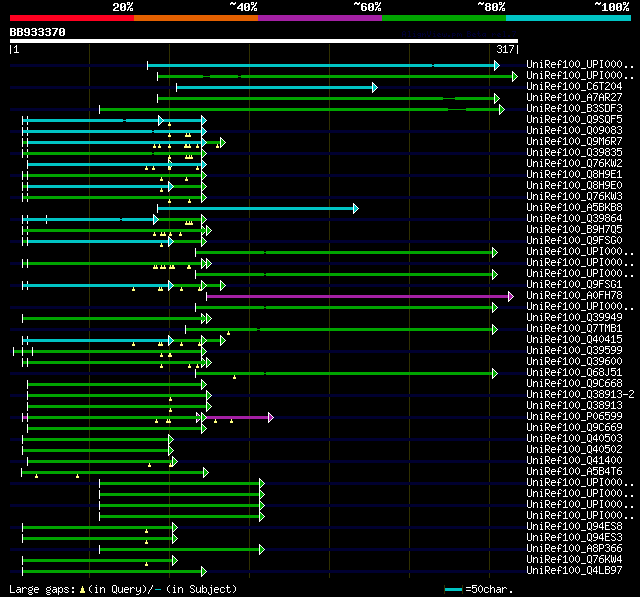Follow the UniRef100_Q38913-2 label
Viewport: 640px width, 597px height.
coord(580,394)
